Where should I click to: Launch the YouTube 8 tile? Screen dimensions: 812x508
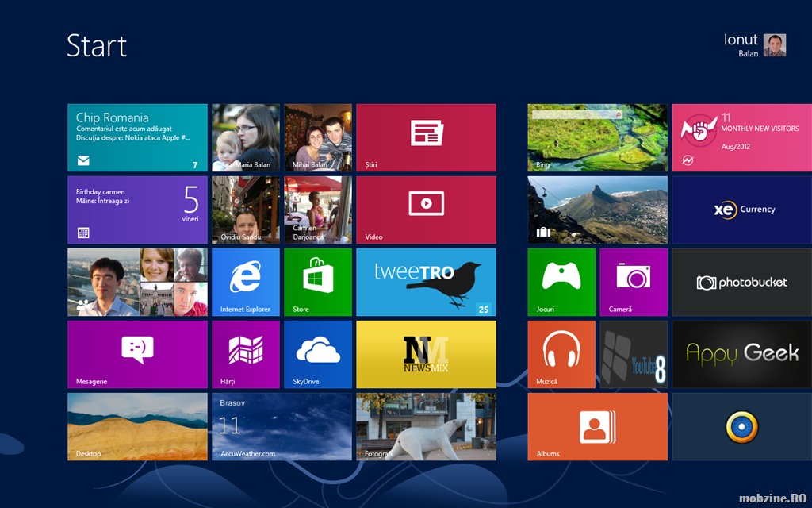[x=634, y=354]
